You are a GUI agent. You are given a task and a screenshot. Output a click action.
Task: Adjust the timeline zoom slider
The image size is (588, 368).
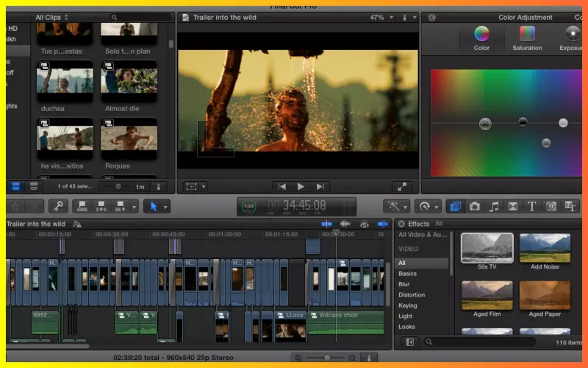pyautogui.click(x=326, y=358)
